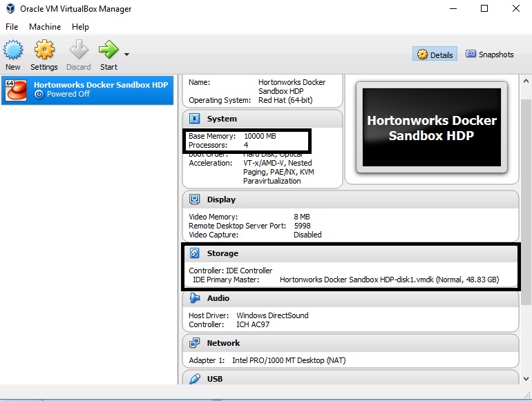The height and width of the screenshot is (401, 532).
Task: Open Start mode dropdown arrow
Action: (126, 55)
